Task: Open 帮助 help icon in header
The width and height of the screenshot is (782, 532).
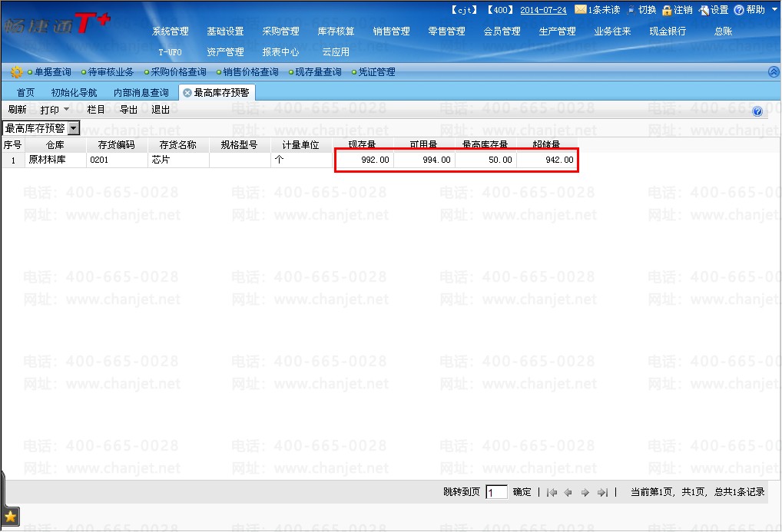Action: click(739, 10)
